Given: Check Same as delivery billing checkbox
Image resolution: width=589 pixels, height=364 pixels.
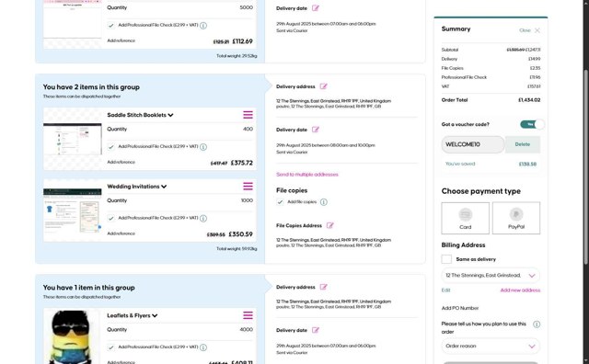Looking at the screenshot, I should tap(446, 259).
